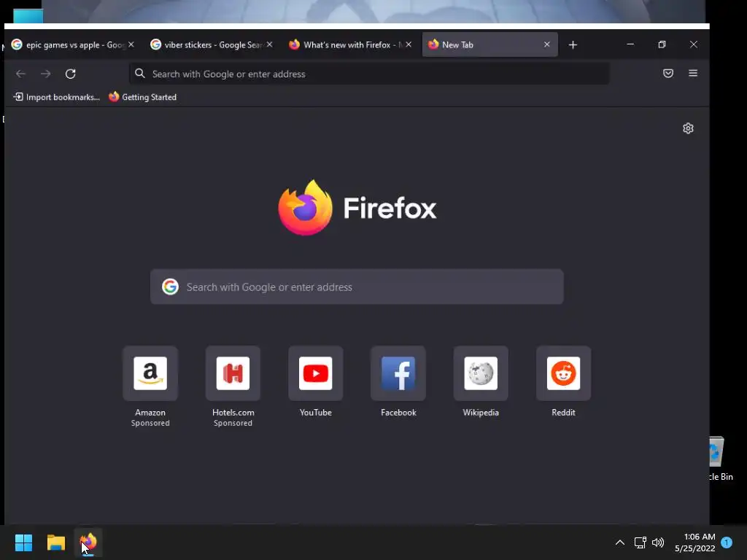Open File Explorer from the taskbar
747x560 pixels.
tap(55, 542)
